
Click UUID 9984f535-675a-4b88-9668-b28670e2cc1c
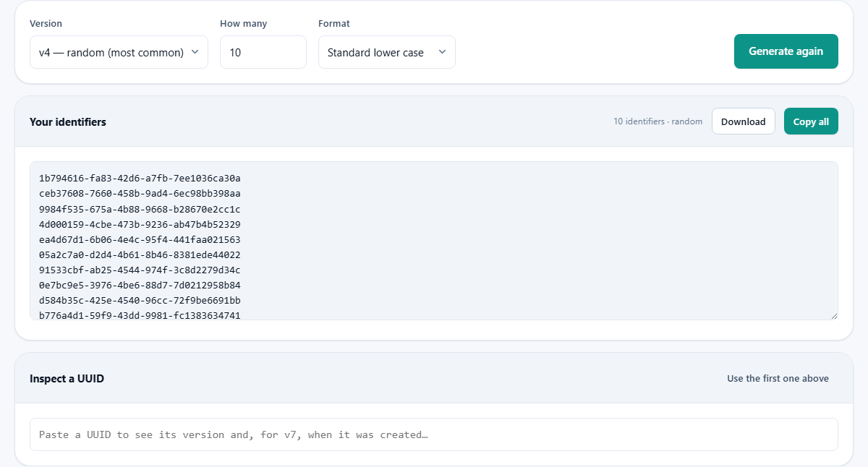click(x=140, y=209)
